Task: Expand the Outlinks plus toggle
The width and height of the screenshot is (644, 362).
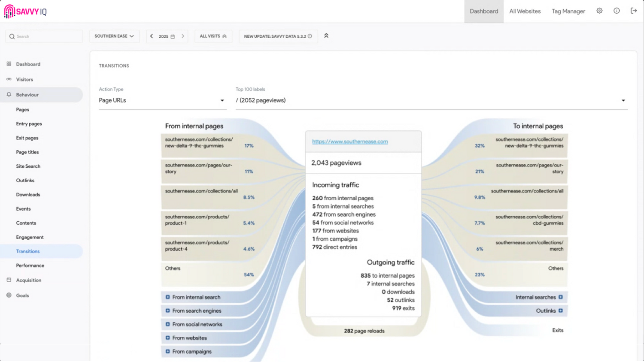Action: [x=561, y=311]
